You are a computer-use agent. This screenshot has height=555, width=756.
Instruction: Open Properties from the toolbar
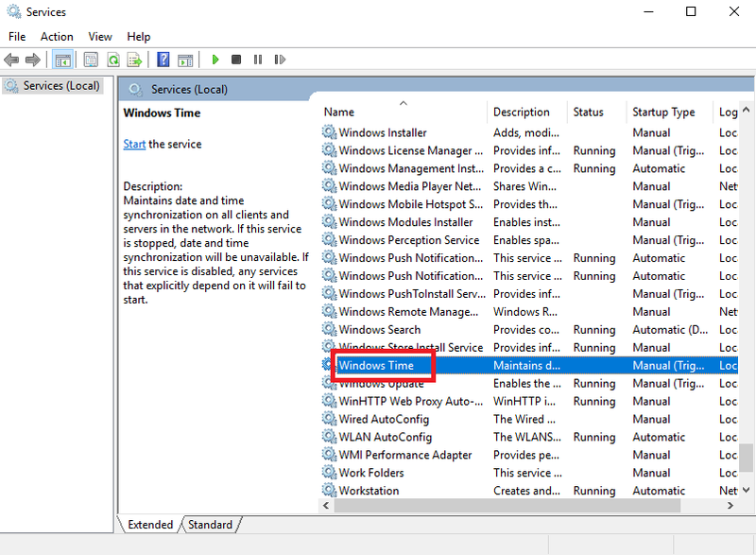pyautogui.click(x=91, y=60)
